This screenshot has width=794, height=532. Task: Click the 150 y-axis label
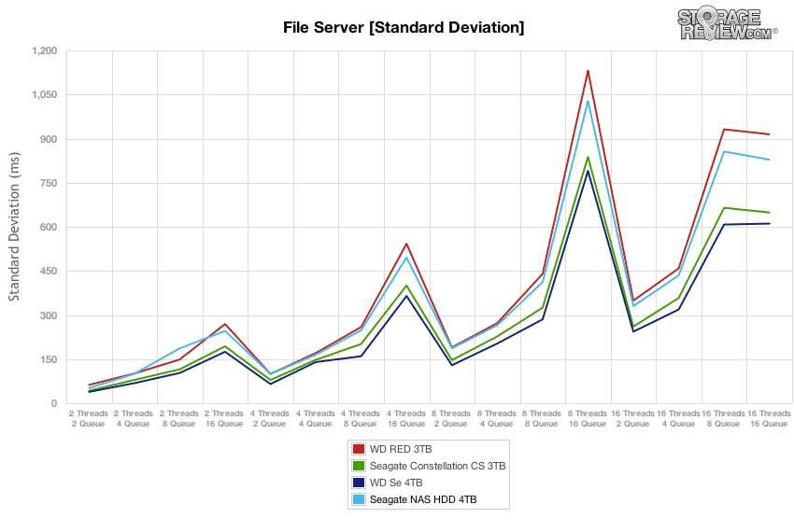49,359
